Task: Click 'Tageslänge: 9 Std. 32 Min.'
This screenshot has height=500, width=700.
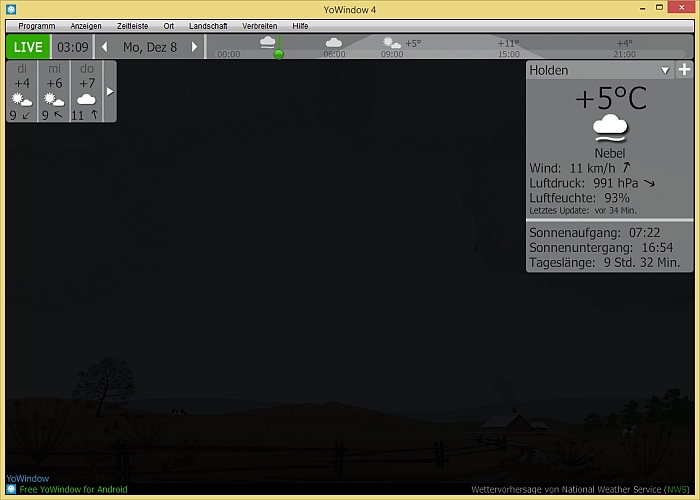Action: 605,262
